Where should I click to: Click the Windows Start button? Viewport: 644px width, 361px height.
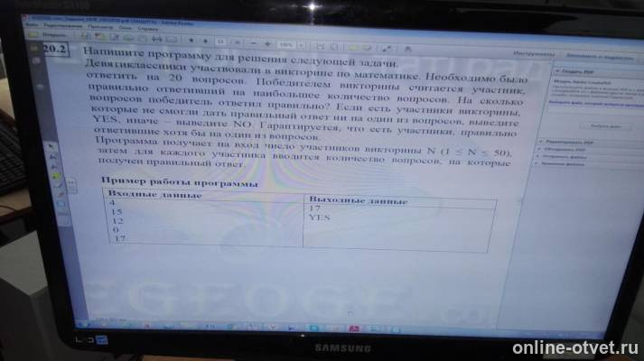[x=83, y=324]
